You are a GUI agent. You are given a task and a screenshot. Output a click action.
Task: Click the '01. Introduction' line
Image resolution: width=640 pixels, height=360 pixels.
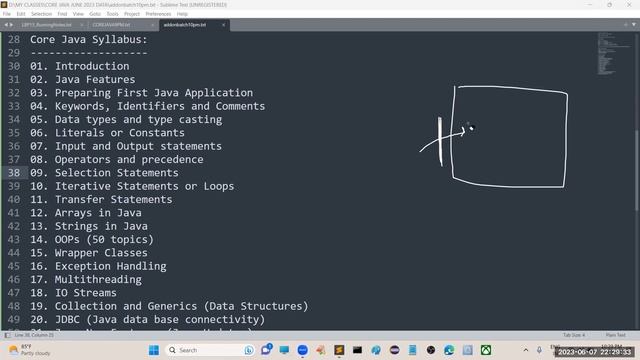click(80, 66)
